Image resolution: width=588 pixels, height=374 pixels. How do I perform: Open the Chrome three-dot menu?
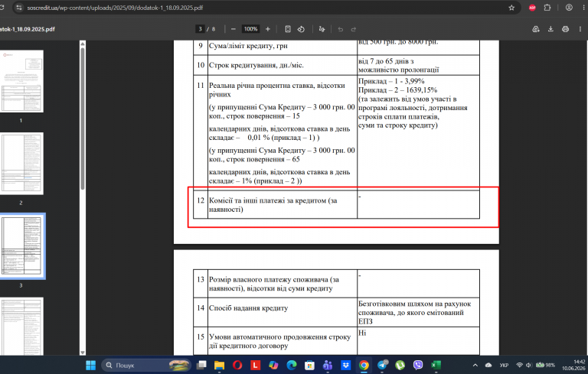pos(583,8)
